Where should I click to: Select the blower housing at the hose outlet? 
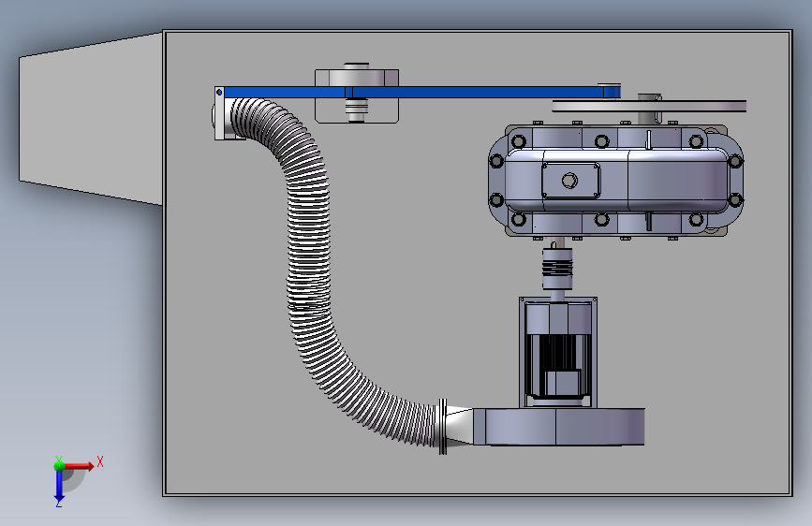pyautogui.click(x=559, y=427)
